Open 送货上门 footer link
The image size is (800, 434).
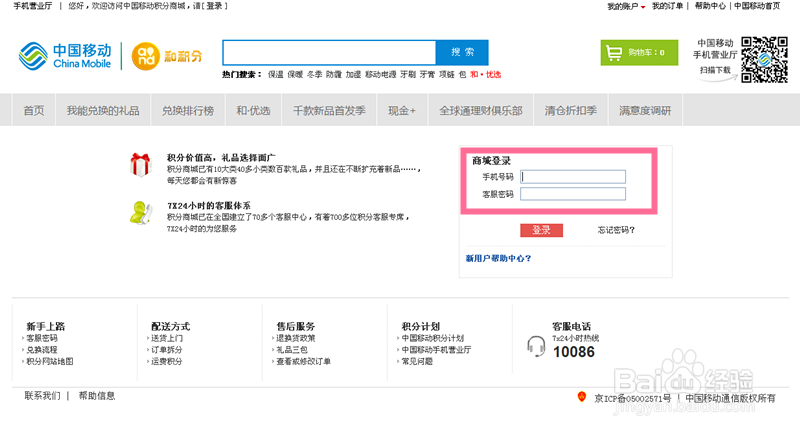(x=167, y=338)
